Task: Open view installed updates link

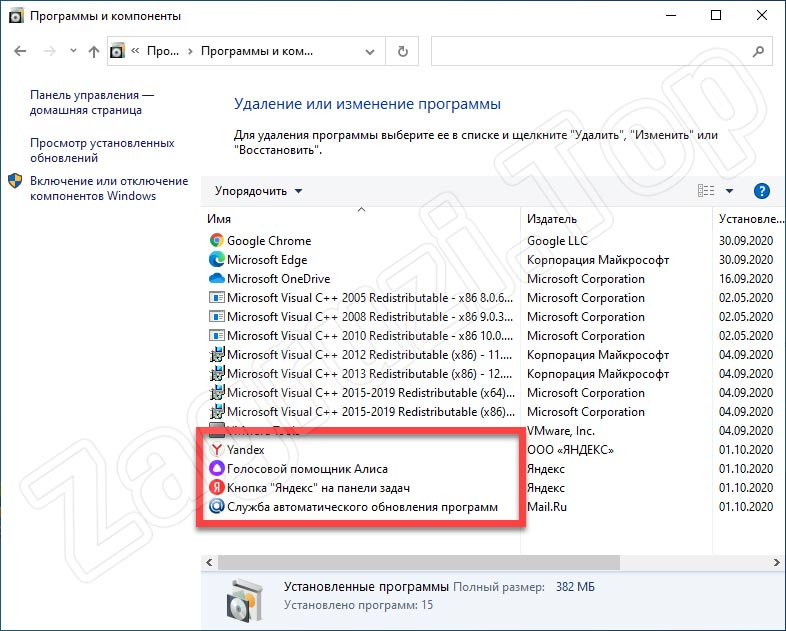Action: point(102,150)
